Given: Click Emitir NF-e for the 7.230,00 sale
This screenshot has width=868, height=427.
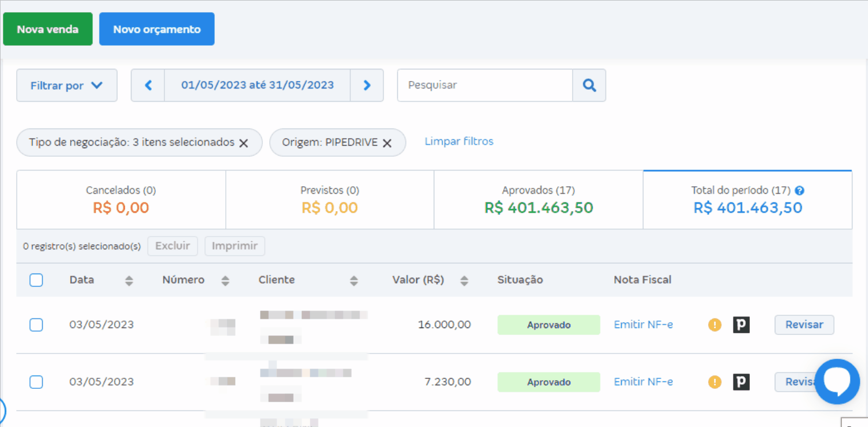Looking at the screenshot, I should point(643,382).
